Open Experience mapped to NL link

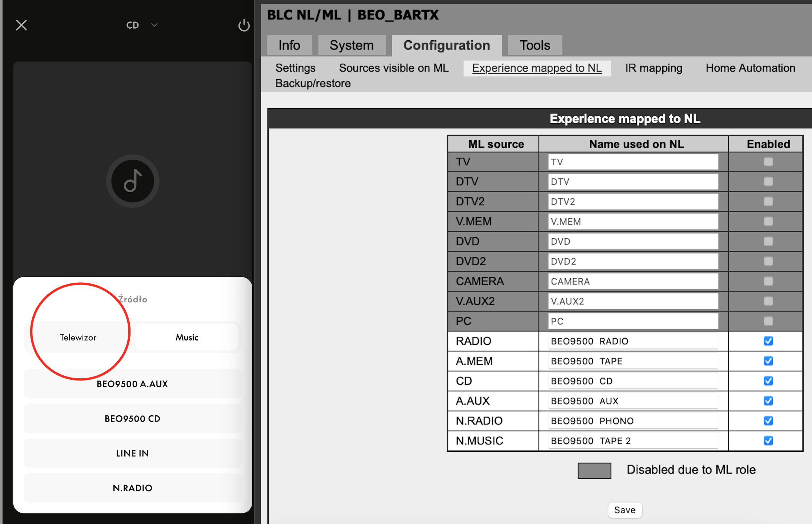click(x=537, y=68)
